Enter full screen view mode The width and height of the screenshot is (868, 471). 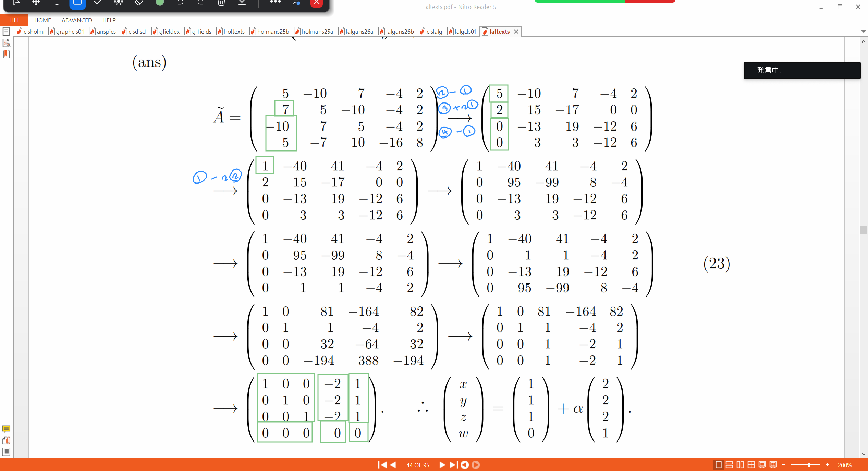point(762,465)
